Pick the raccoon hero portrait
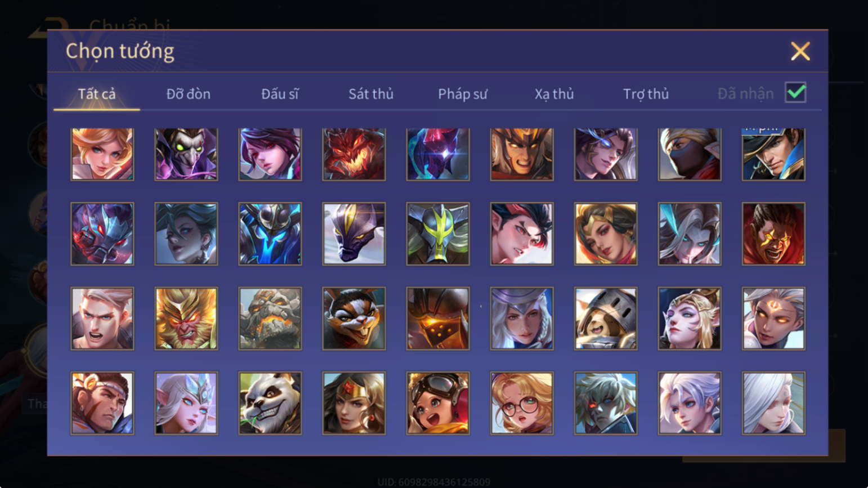The image size is (868, 488). [354, 319]
